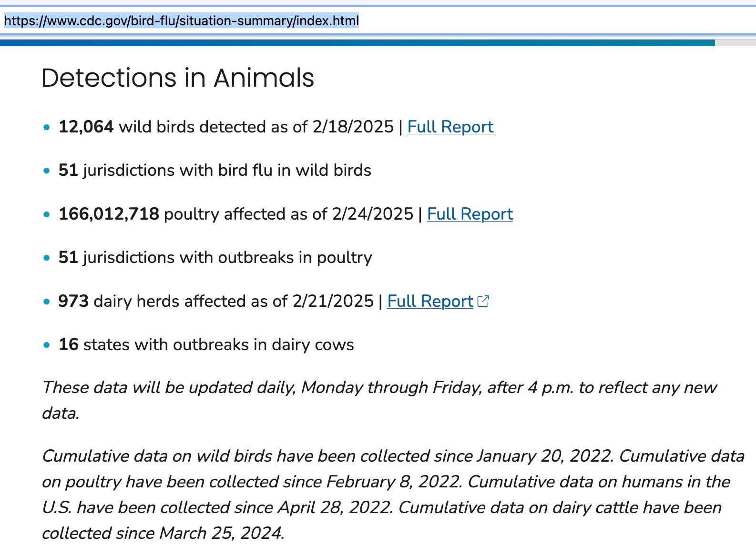Viewport: 756px width, 546px height.
Task: Click the 51 jurisdictions wild birds line
Action: (215, 171)
